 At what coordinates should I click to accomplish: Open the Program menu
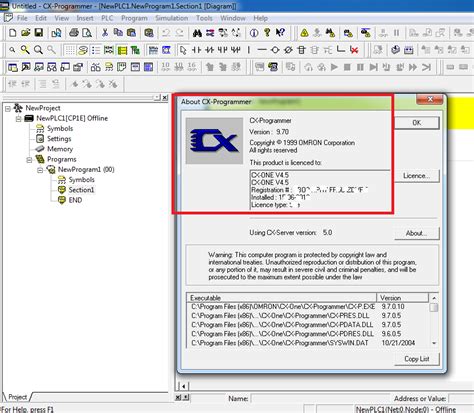[x=134, y=18]
